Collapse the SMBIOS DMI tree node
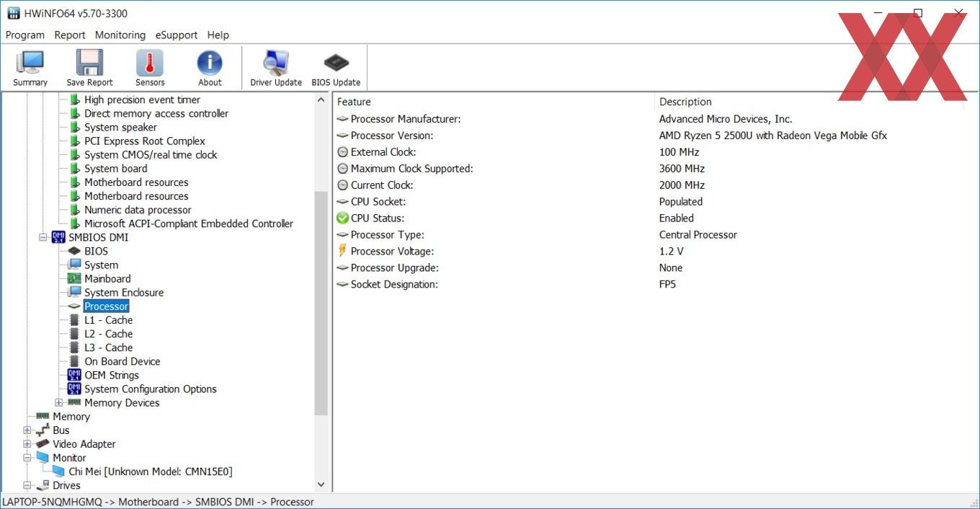The width and height of the screenshot is (980, 509). (x=43, y=237)
